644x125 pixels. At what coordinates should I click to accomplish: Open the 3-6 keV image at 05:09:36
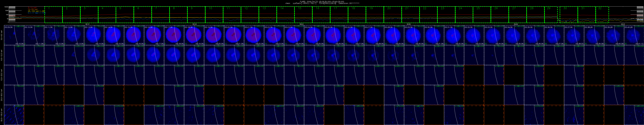tap(14, 35)
